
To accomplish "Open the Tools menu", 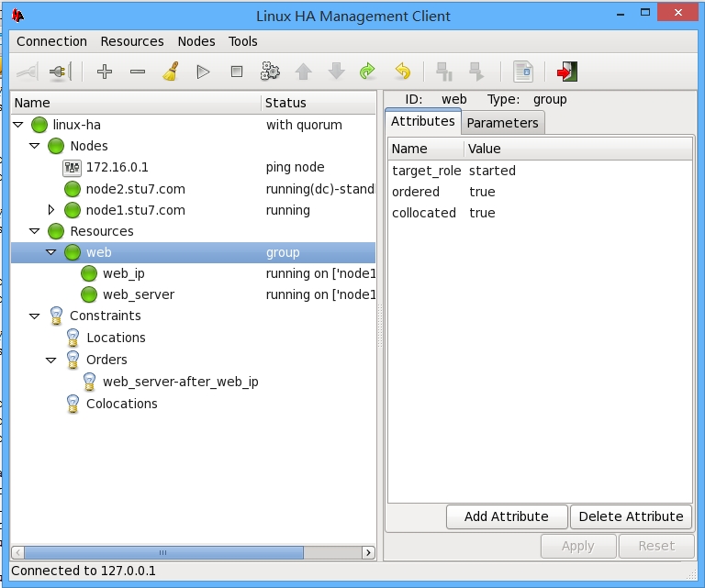I will coord(242,41).
